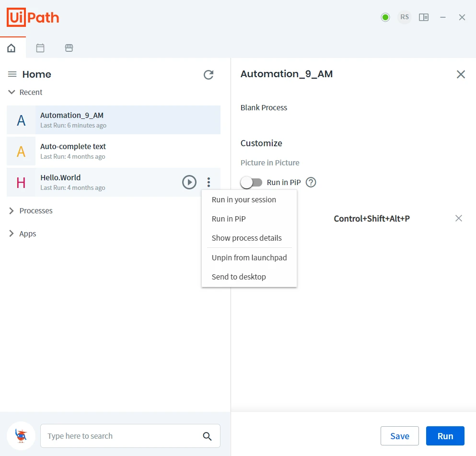Open the Home tab icon
Image resolution: width=476 pixels, height=456 pixels.
[11, 48]
